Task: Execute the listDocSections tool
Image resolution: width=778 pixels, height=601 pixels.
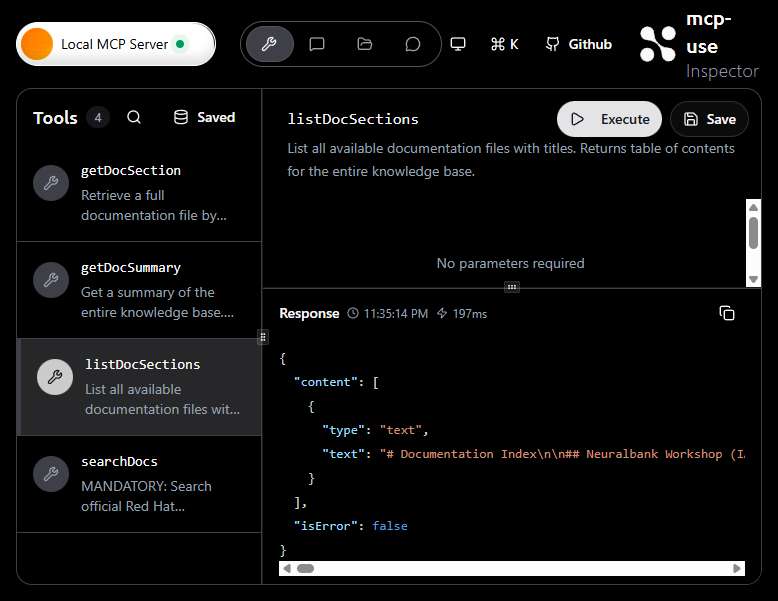Action: (x=609, y=119)
